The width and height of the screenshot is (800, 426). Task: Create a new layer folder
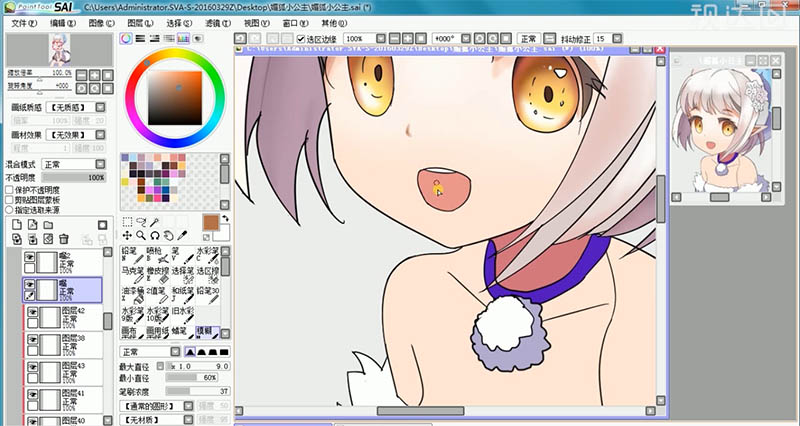pyautogui.click(x=48, y=225)
